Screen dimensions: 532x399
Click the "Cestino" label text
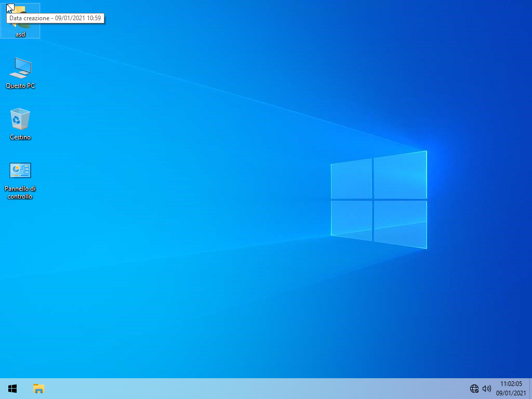coord(20,137)
